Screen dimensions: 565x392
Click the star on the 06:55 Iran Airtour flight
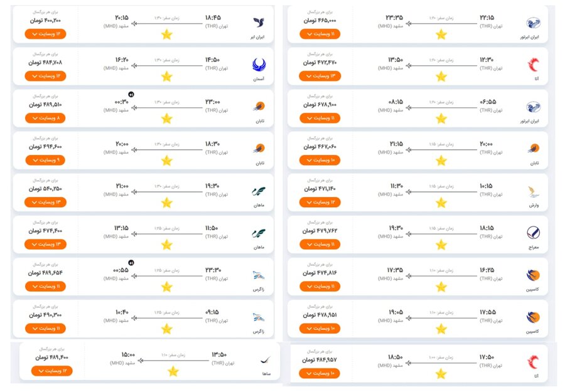click(x=441, y=119)
